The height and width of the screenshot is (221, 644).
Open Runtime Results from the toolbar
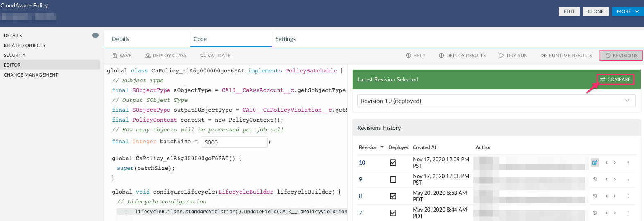coord(566,56)
